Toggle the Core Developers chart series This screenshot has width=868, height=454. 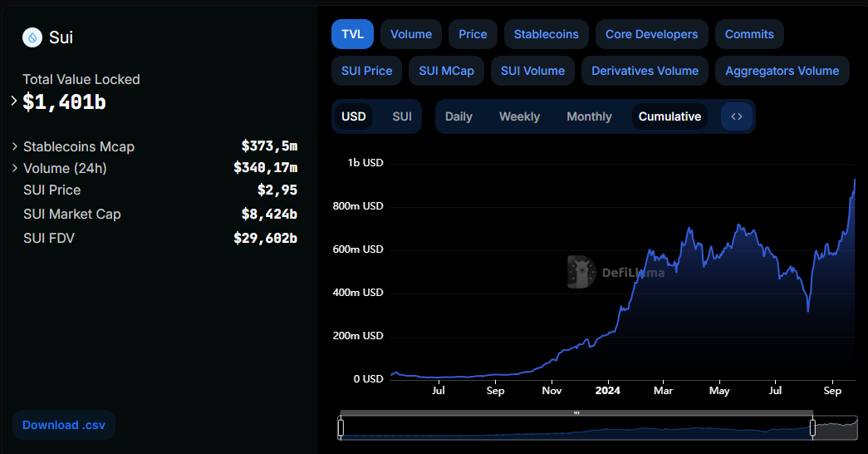click(x=651, y=34)
